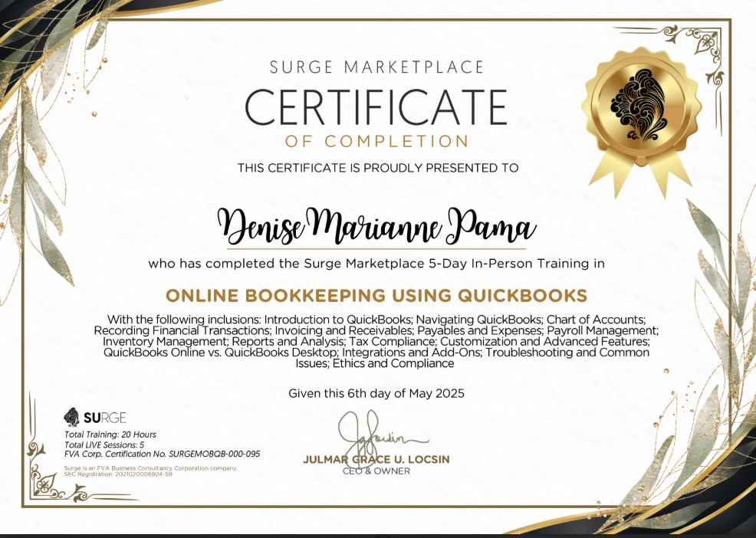Click the line starting 'With the following inclusions'
Viewport: 756px width, 538px height.
point(376,319)
